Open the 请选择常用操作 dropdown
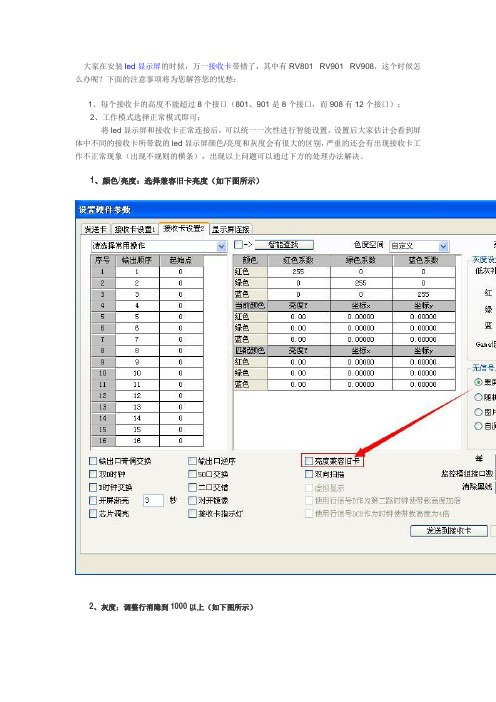Screen dimensions: 496x702 pyautogui.click(x=159, y=246)
